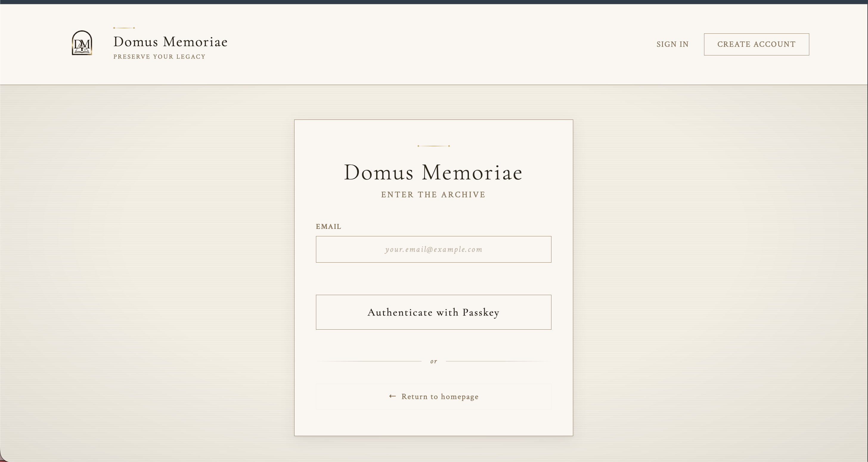Click the gold ornament divider atop login card
The height and width of the screenshot is (462, 868).
click(x=433, y=146)
